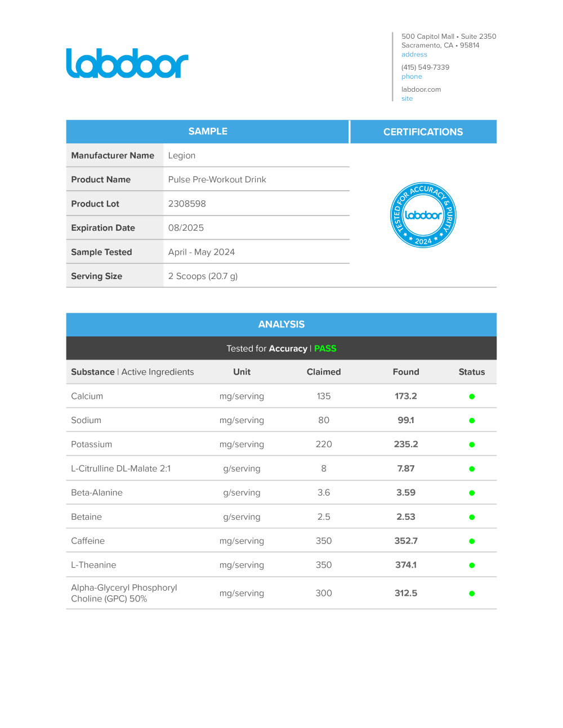Click the blue 'phone' label
The image size is (563, 728).
click(412, 77)
